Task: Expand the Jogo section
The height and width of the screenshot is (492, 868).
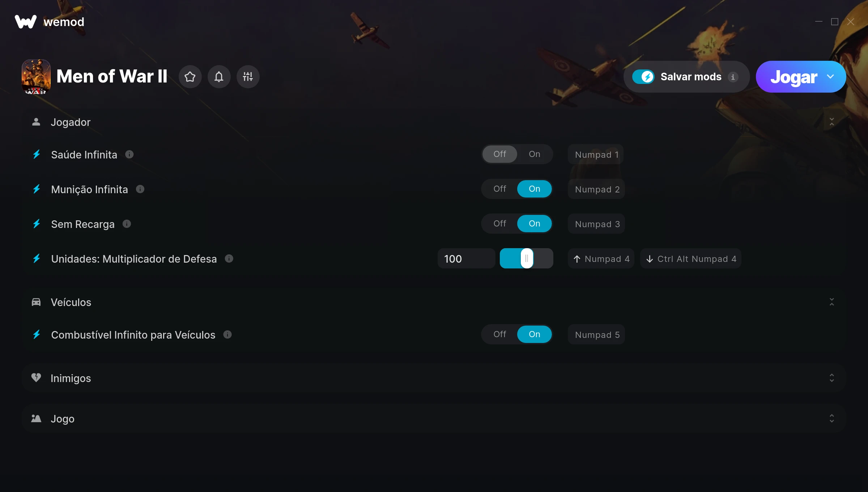Action: pyautogui.click(x=831, y=419)
